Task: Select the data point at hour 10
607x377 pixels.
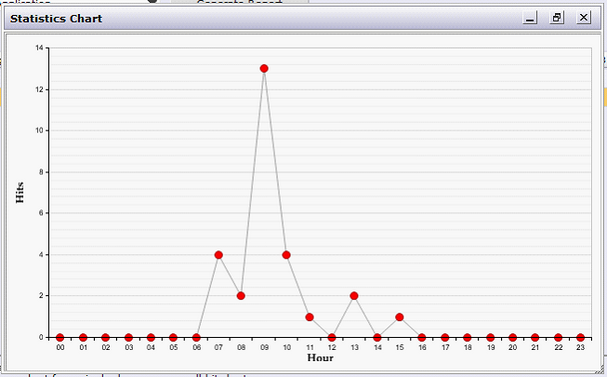Action: pos(286,255)
